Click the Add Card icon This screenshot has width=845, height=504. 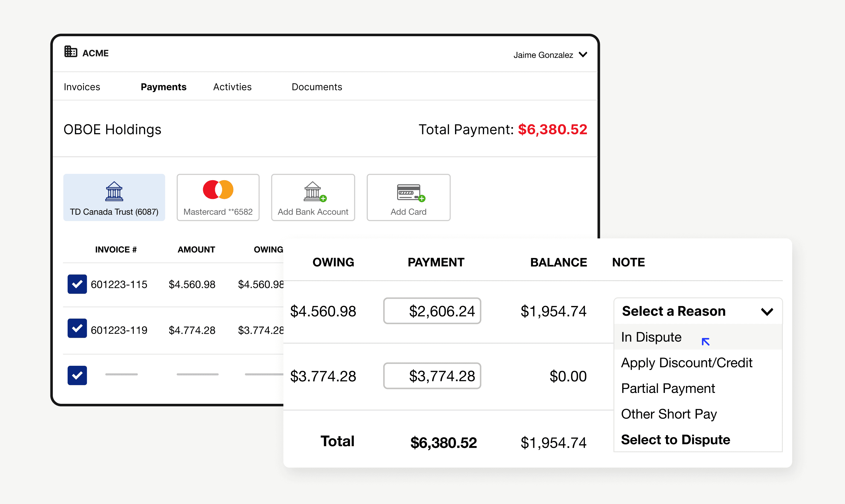click(x=409, y=192)
